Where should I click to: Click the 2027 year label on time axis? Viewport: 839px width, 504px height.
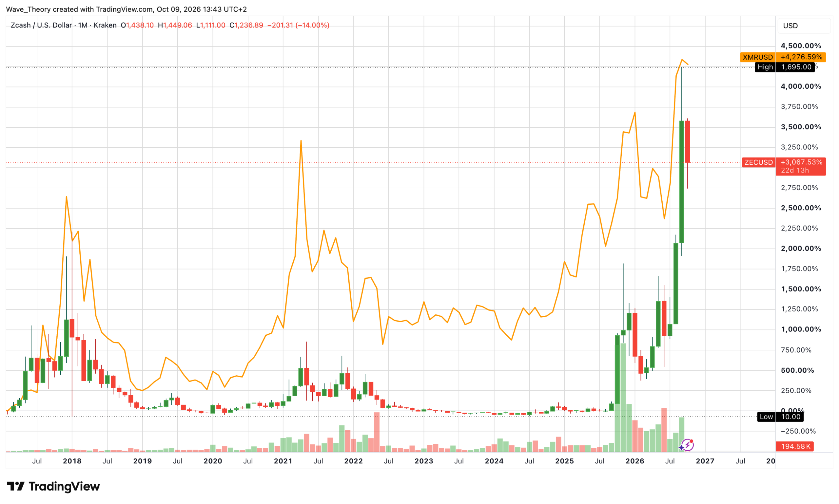click(705, 461)
